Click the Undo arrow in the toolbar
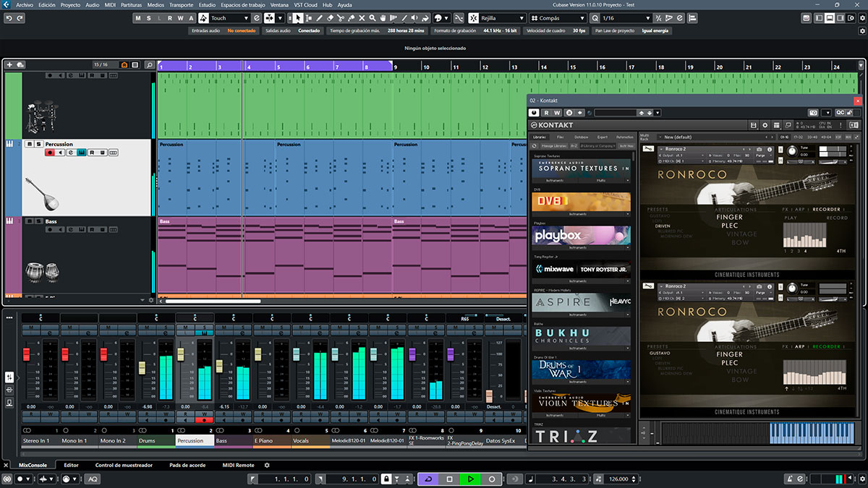 [8, 18]
